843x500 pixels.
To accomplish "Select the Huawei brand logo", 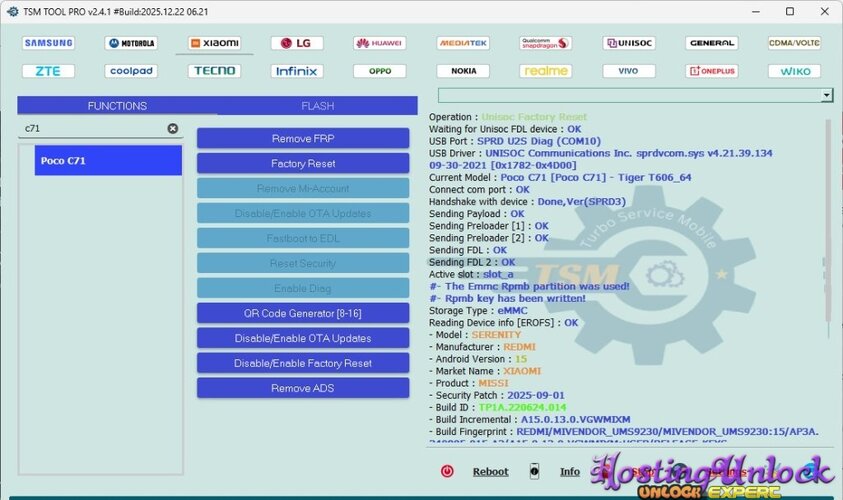I will 380,43.
